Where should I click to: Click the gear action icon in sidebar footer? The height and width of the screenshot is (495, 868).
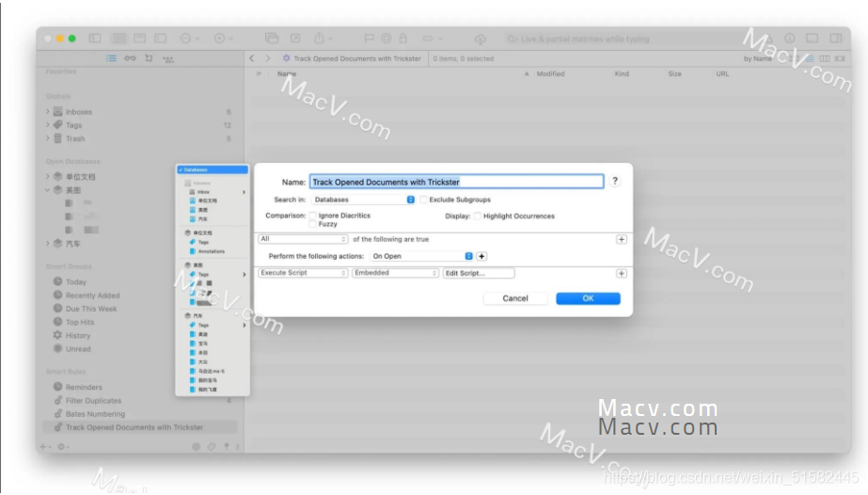(x=61, y=446)
